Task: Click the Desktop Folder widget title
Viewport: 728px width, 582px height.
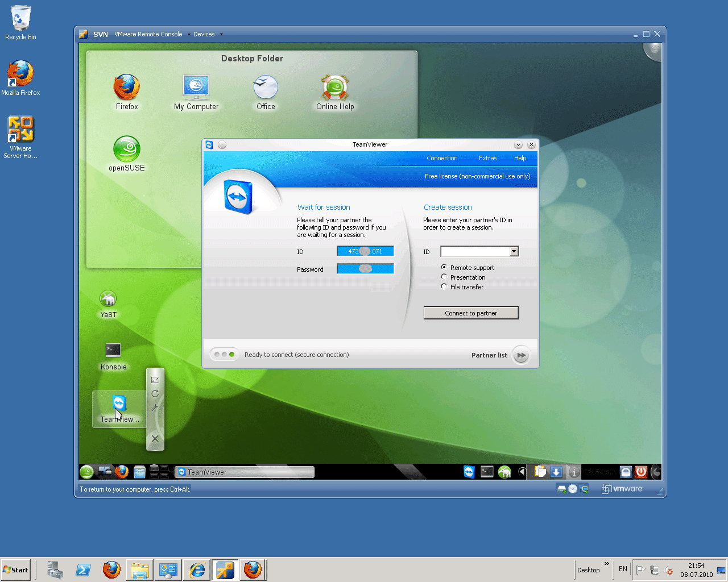Action: (x=252, y=59)
